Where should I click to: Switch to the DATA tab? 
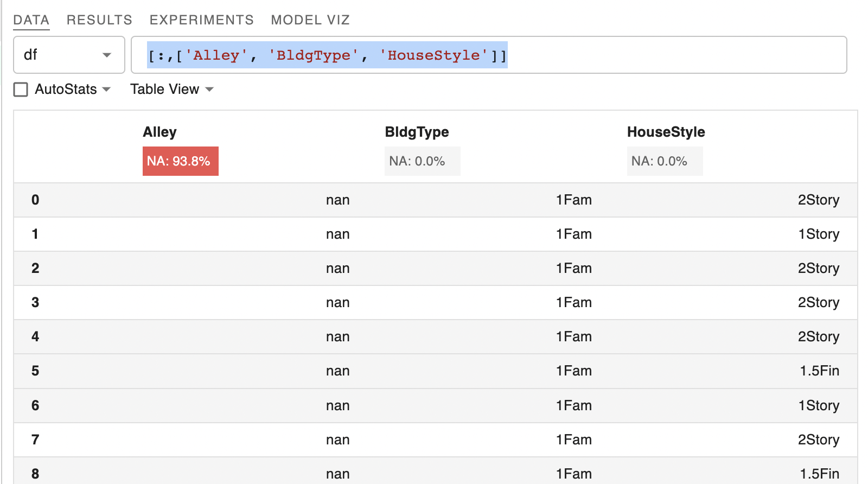pos(31,20)
